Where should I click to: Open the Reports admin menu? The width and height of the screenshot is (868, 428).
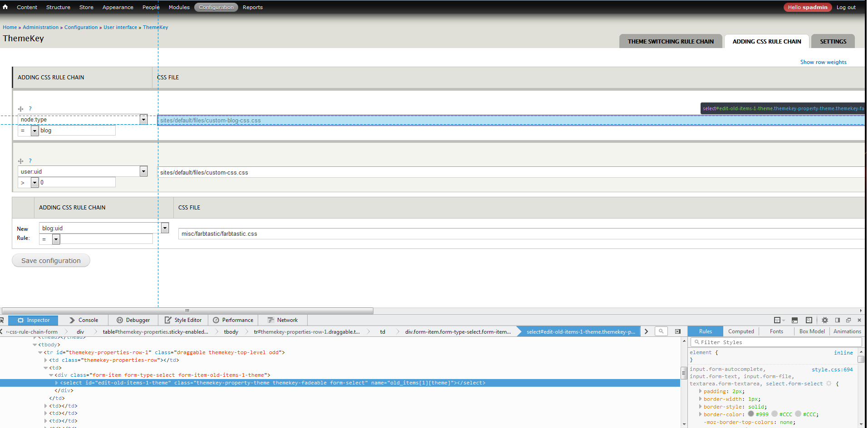(x=253, y=7)
